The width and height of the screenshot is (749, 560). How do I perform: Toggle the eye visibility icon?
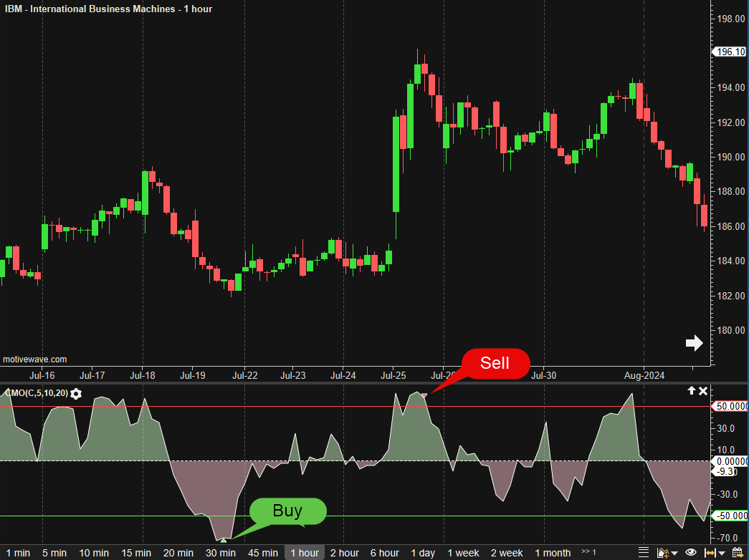[x=691, y=553]
